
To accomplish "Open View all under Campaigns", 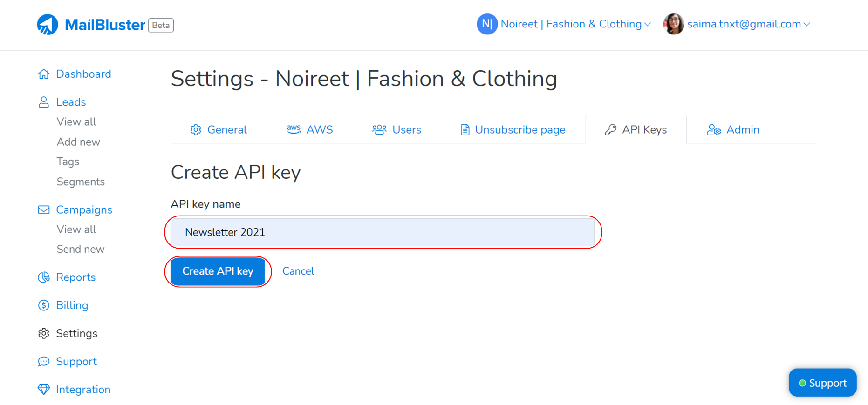I will tap(76, 229).
